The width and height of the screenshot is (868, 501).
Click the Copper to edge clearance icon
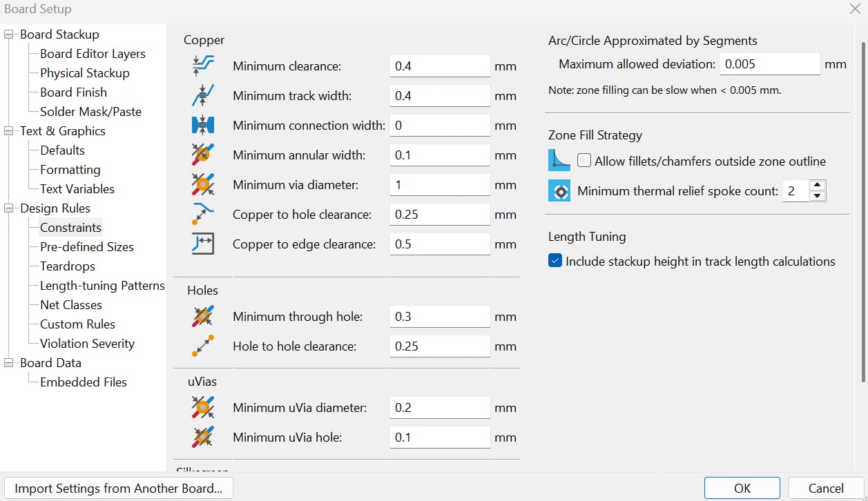pos(202,244)
